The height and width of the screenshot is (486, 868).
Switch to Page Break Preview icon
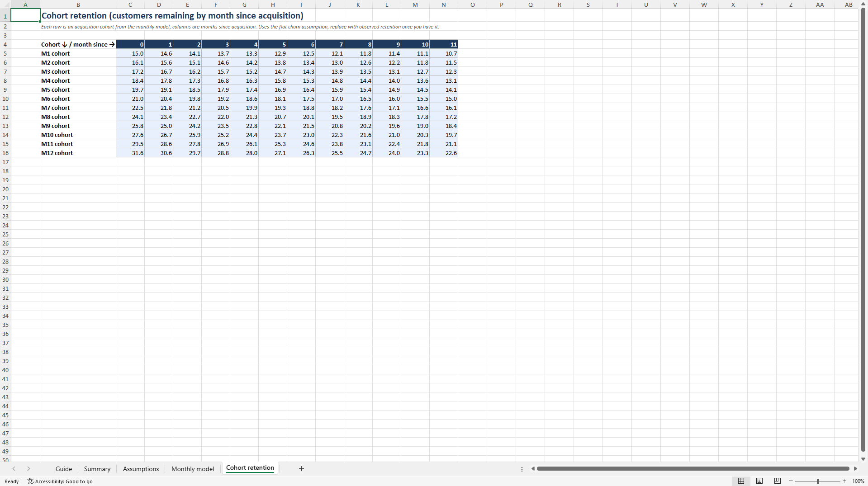(778, 481)
